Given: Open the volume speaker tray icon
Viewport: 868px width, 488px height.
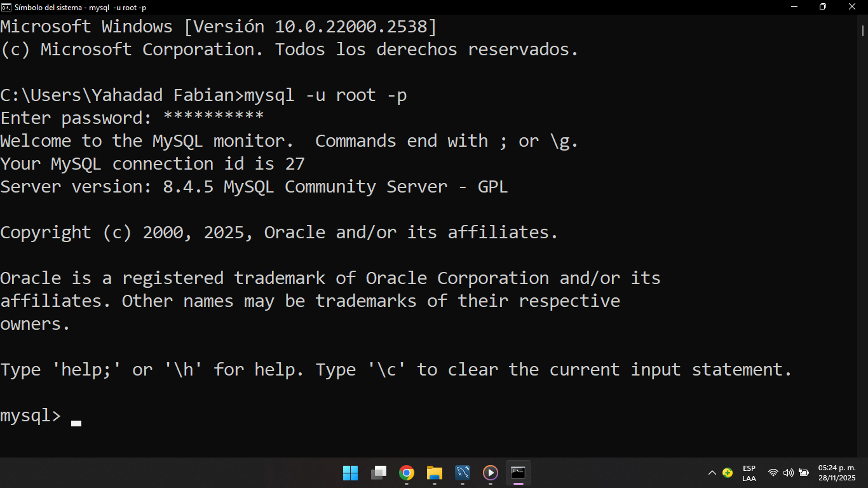Looking at the screenshot, I should click(789, 473).
